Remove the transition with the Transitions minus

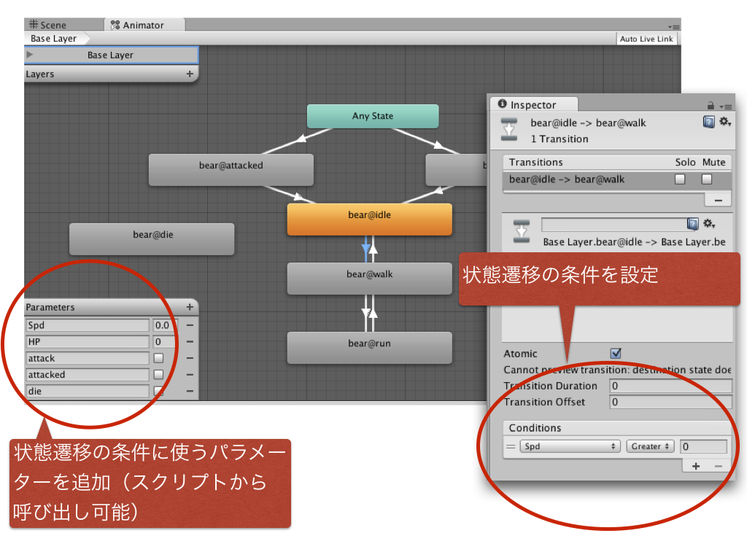pos(718,201)
